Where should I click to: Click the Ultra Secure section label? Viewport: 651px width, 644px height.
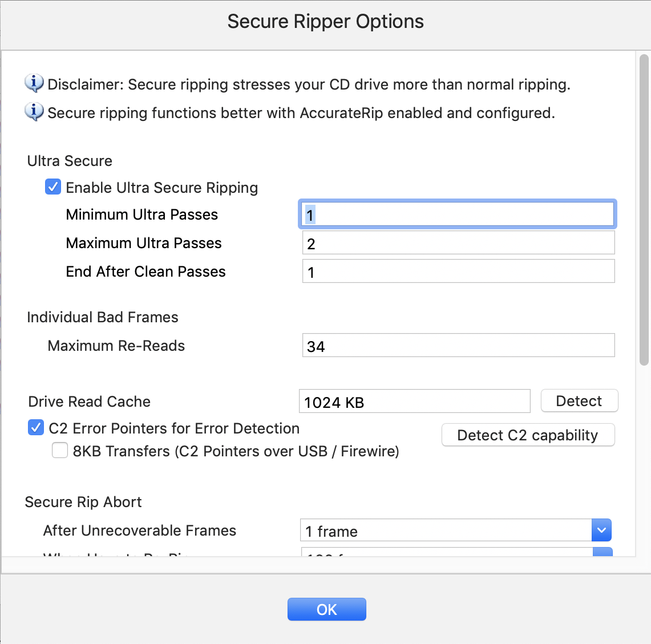pyautogui.click(x=70, y=161)
